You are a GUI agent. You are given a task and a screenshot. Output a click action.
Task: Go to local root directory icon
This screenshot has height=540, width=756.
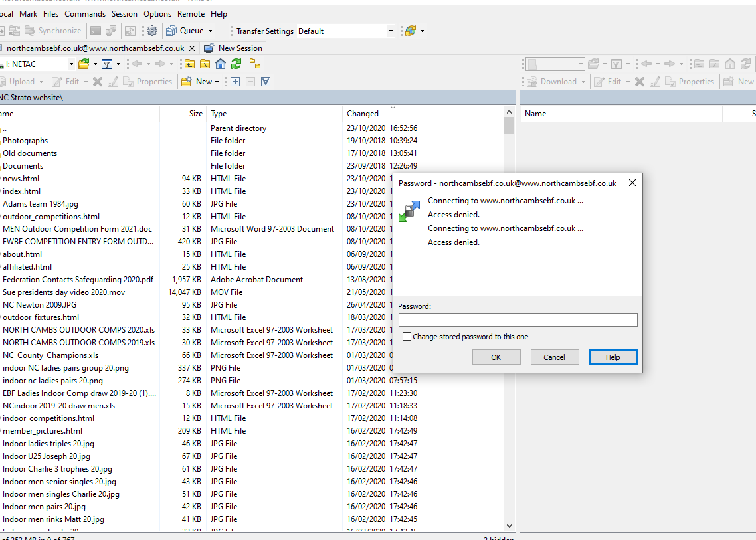pos(205,64)
